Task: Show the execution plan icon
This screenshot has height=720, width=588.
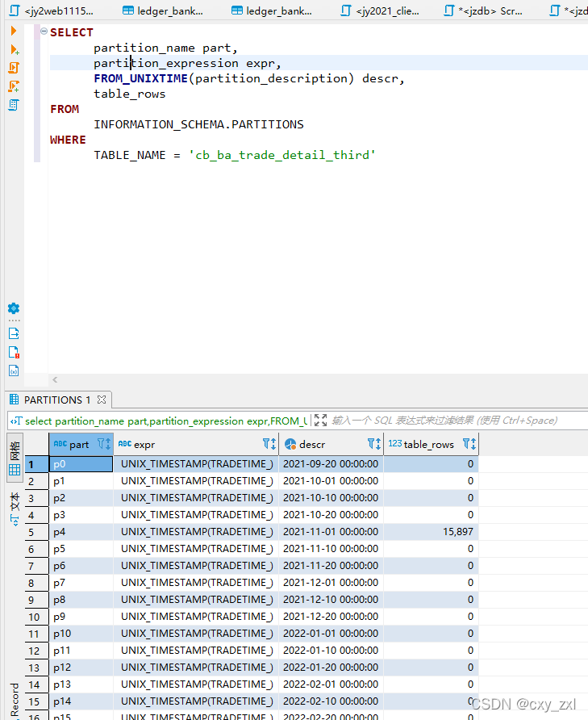Action: (x=14, y=105)
